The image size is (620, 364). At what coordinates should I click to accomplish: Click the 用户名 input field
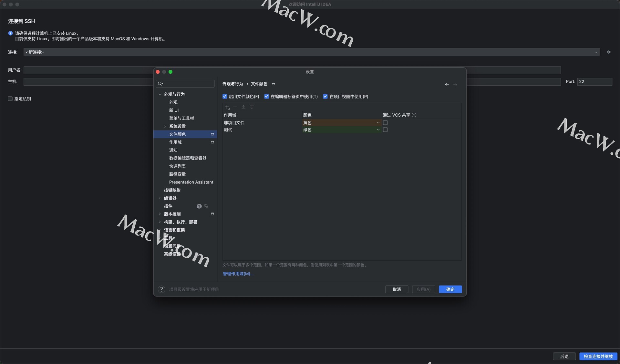292,70
